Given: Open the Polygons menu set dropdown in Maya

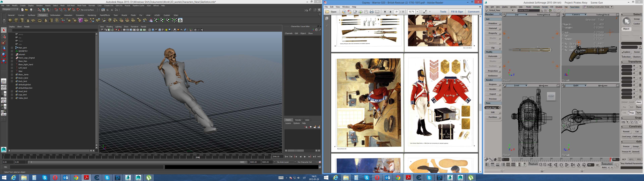Looking at the screenshot, I should tap(10, 10).
